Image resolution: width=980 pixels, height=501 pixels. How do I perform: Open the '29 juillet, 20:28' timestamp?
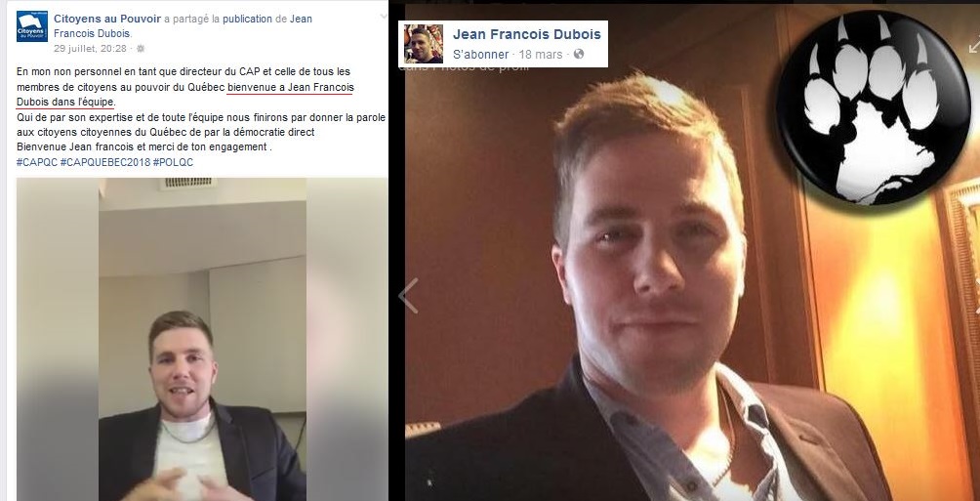click(x=90, y=48)
